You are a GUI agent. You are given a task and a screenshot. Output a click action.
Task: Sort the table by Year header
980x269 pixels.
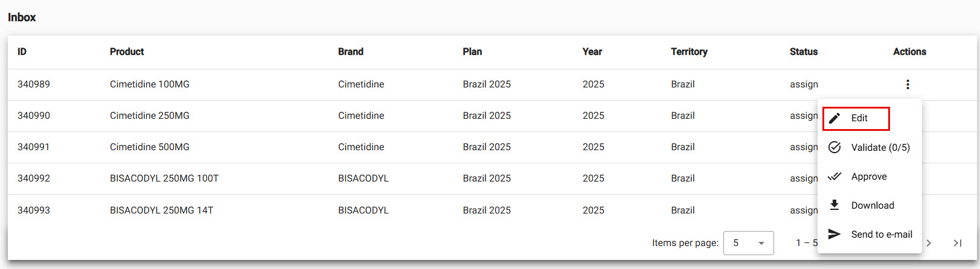coord(592,52)
